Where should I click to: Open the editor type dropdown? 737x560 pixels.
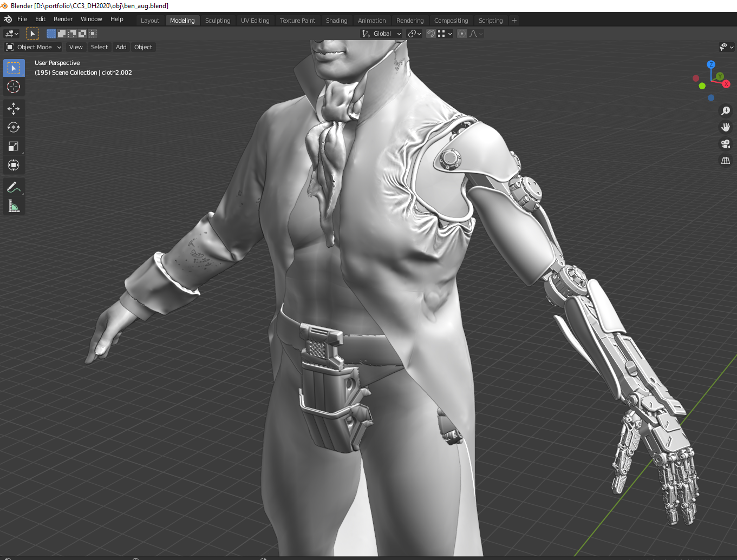point(11,34)
